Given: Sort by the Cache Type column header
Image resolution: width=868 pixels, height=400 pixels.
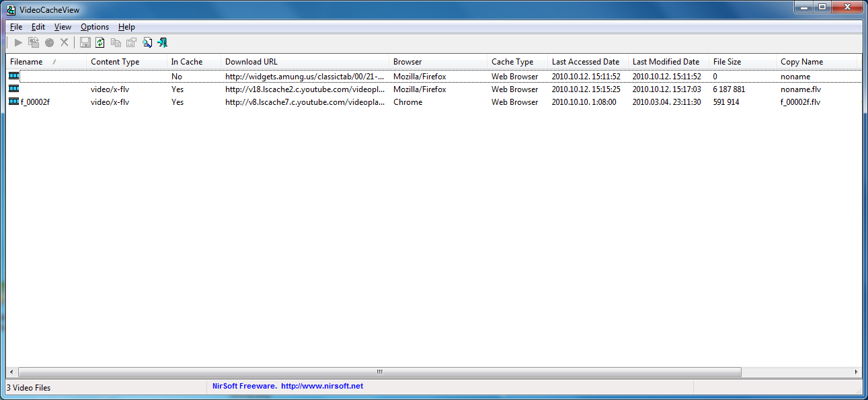Looking at the screenshot, I should (x=517, y=62).
